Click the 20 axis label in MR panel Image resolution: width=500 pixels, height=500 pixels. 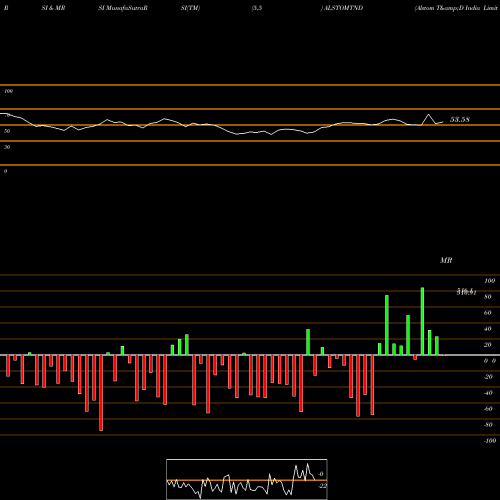pos(488,345)
